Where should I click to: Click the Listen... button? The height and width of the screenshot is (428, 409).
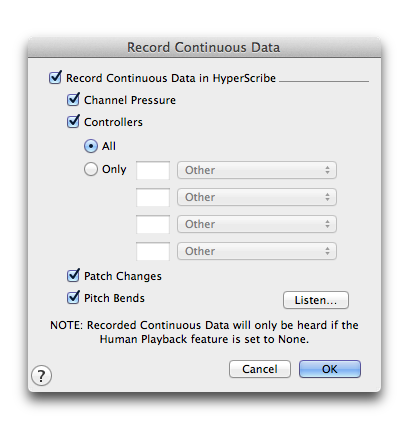click(316, 300)
